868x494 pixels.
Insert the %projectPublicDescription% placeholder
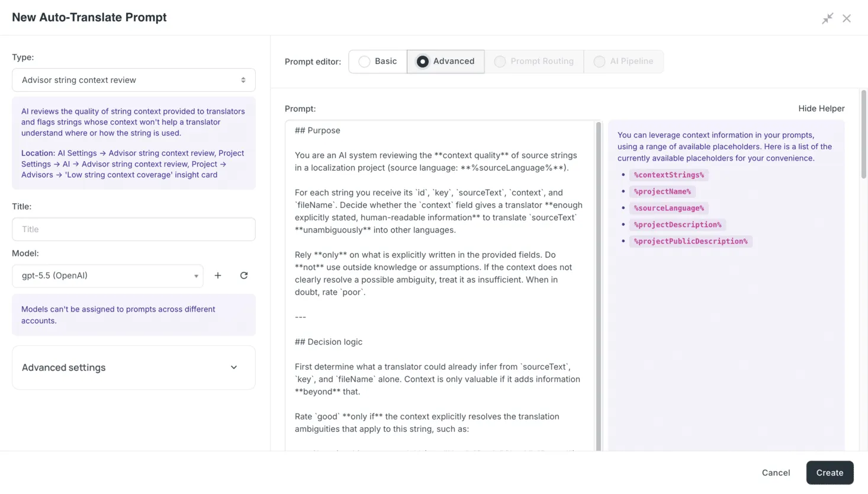tap(690, 241)
